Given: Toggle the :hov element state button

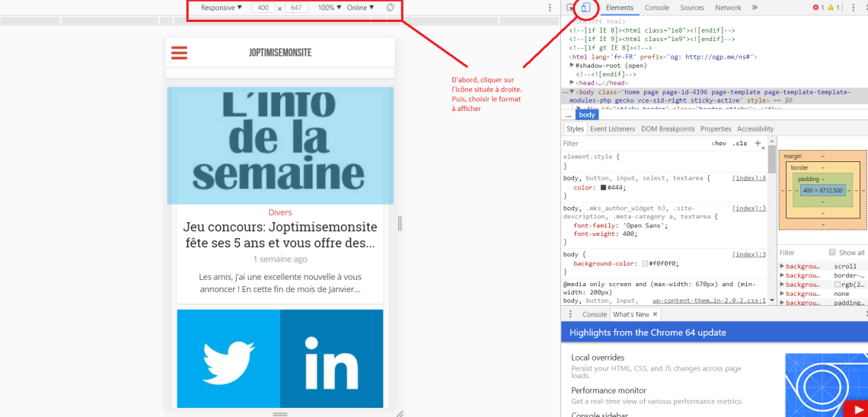Looking at the screenshot, I should (x=718, y=143).
